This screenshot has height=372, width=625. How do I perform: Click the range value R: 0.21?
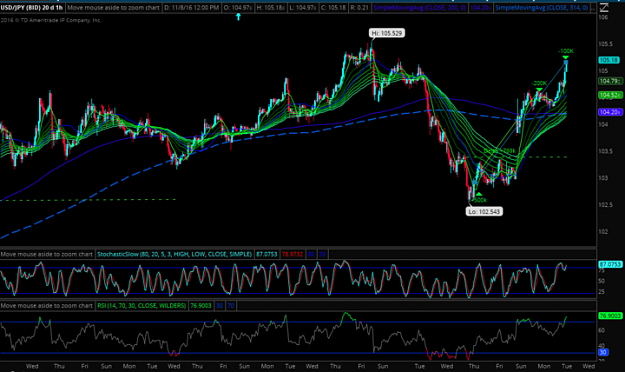(360, 8)
